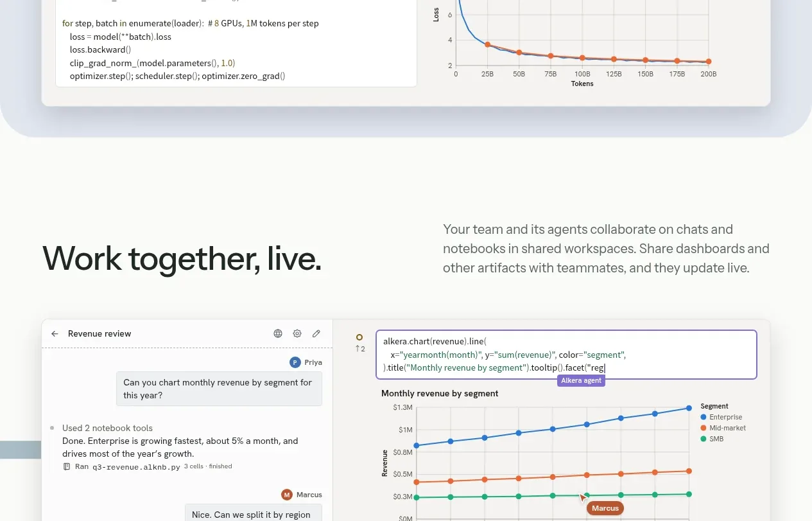
Task: Click the Enterprise legend label
Action: coord(726,417)
